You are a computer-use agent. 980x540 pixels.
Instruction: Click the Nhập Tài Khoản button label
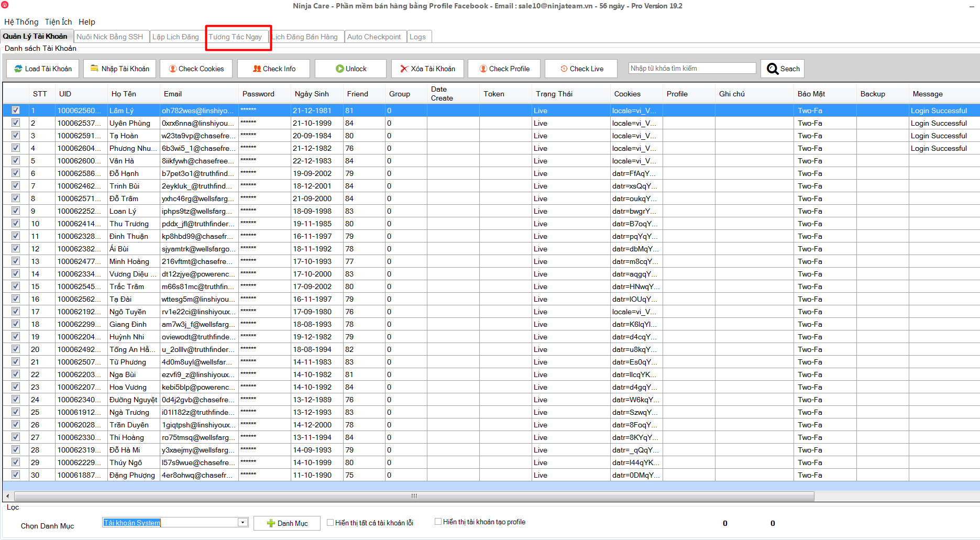125,69
